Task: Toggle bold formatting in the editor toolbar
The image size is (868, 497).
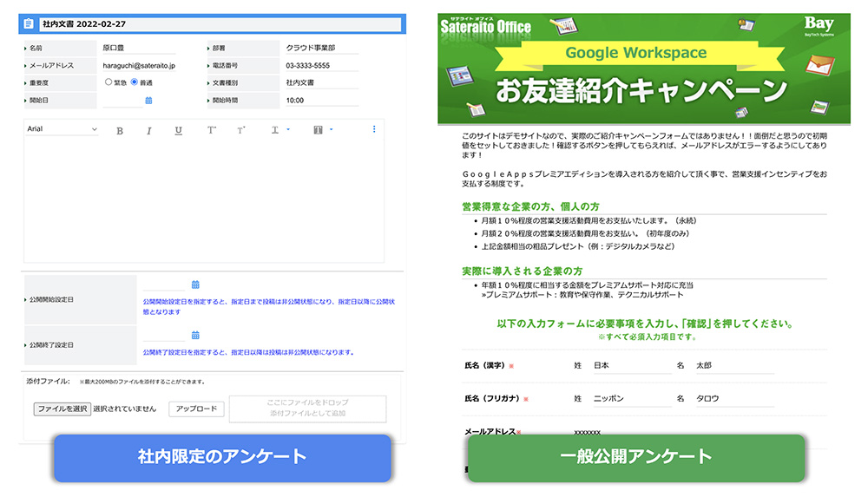Action: [120, 131]
